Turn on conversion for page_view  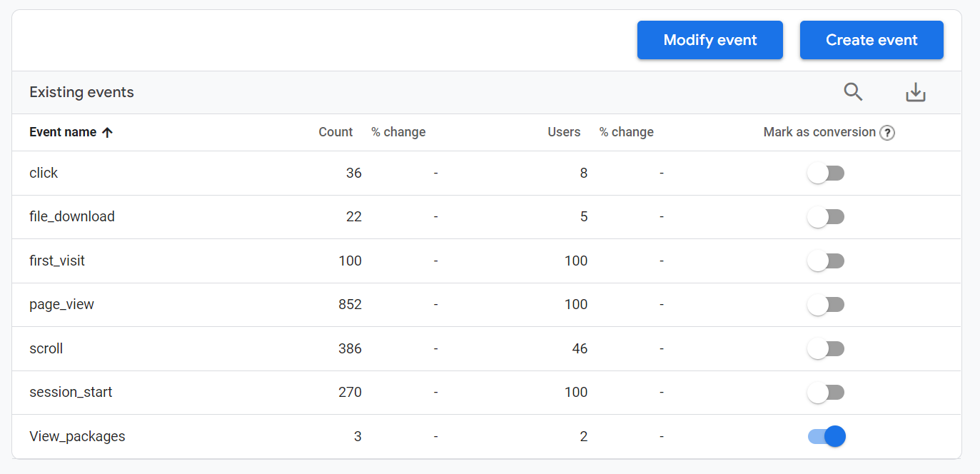click(826, 305)
